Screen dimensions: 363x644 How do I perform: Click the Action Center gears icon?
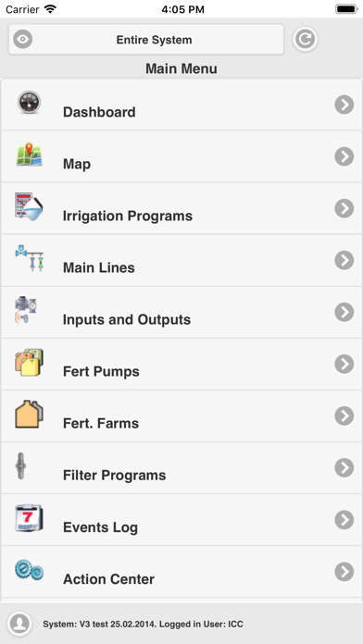tap(30, 570)
